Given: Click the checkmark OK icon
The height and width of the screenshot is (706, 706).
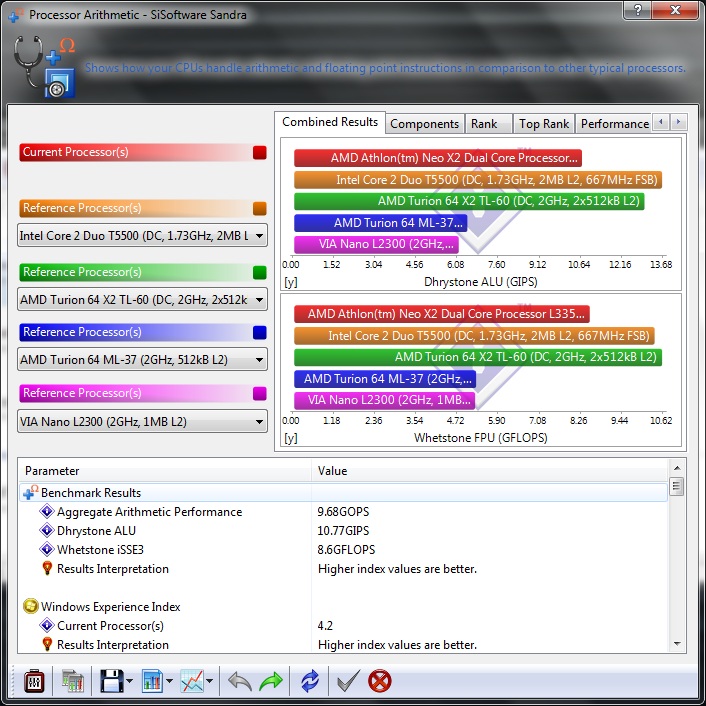Looking at the screenshot, I should [x=348, y=680].
